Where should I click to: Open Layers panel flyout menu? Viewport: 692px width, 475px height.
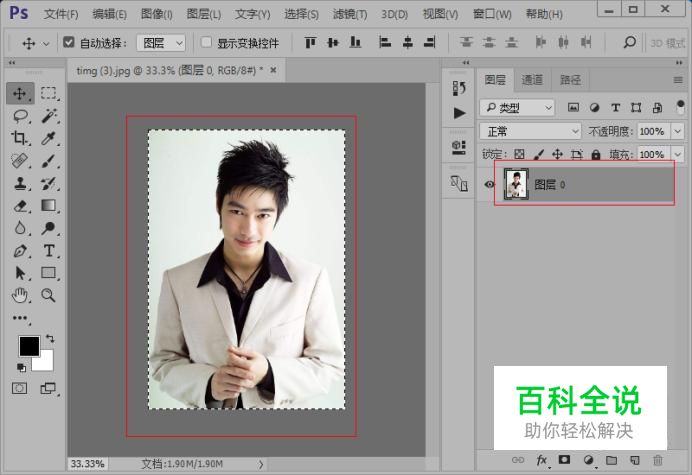click(x=678, y=80)
